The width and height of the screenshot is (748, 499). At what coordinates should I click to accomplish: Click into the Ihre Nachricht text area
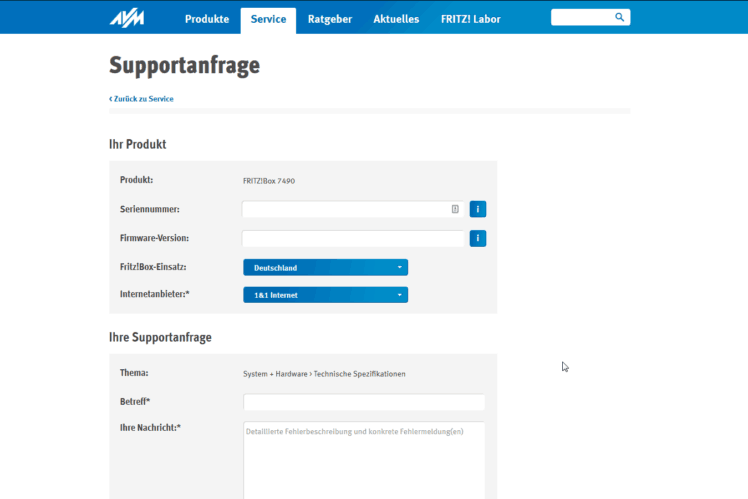point(364,460)
